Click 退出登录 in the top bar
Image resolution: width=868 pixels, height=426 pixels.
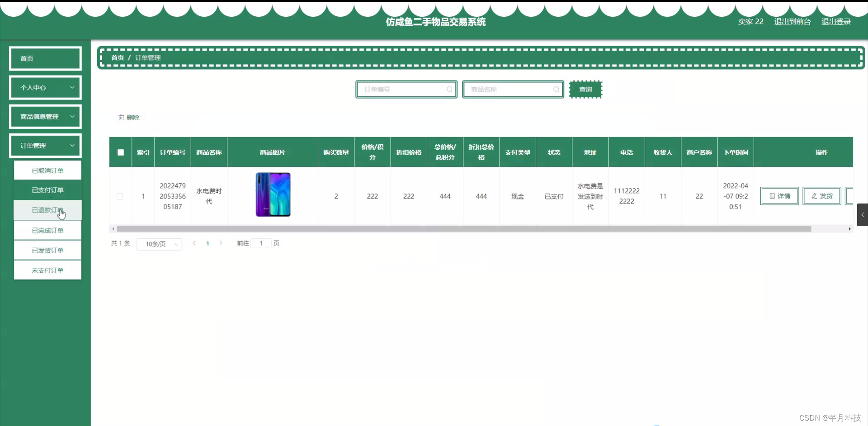pos(835,21)
